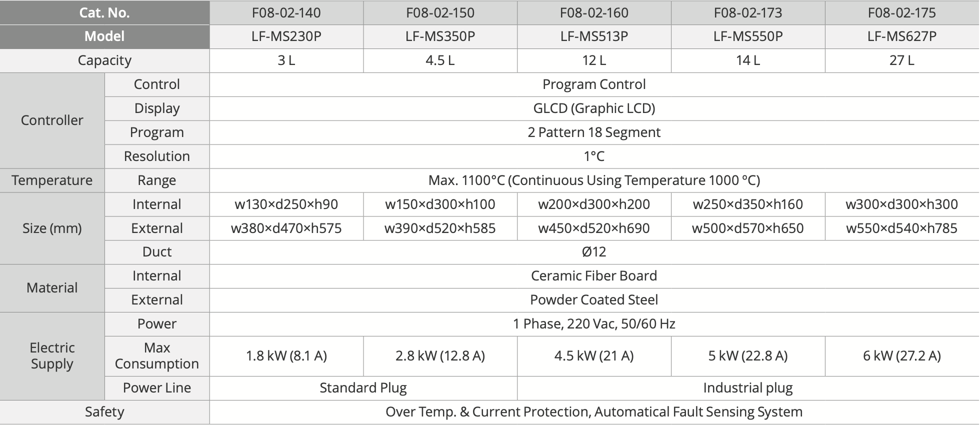Click the 1 Phase, 220 Vac power cell
Screen dimensions: 980x426
tap(594, 324)
